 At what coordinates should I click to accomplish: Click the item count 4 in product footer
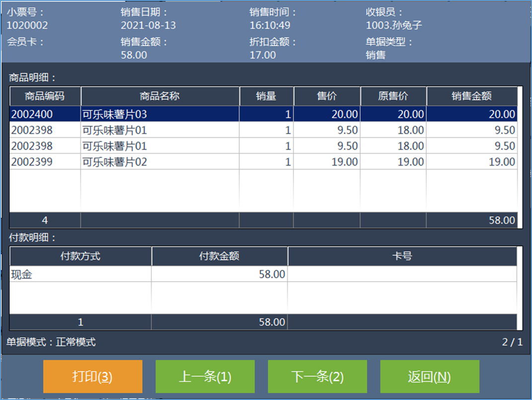point(45,220)
